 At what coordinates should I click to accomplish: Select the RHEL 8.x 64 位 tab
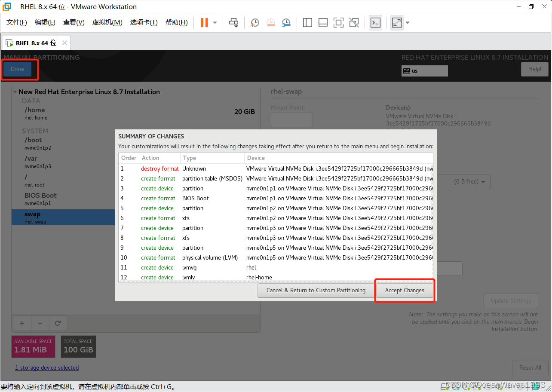[36, 43]
